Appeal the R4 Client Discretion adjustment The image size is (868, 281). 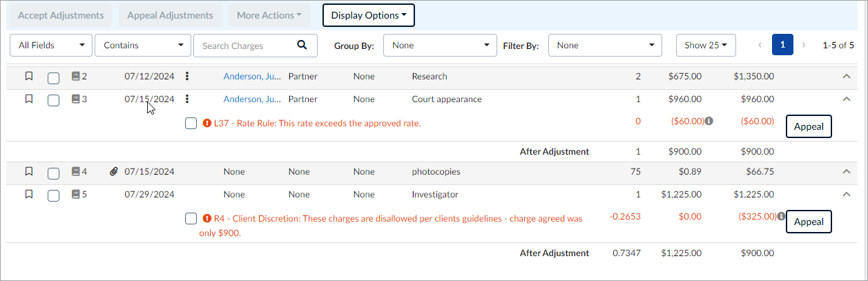coord(809,222)
